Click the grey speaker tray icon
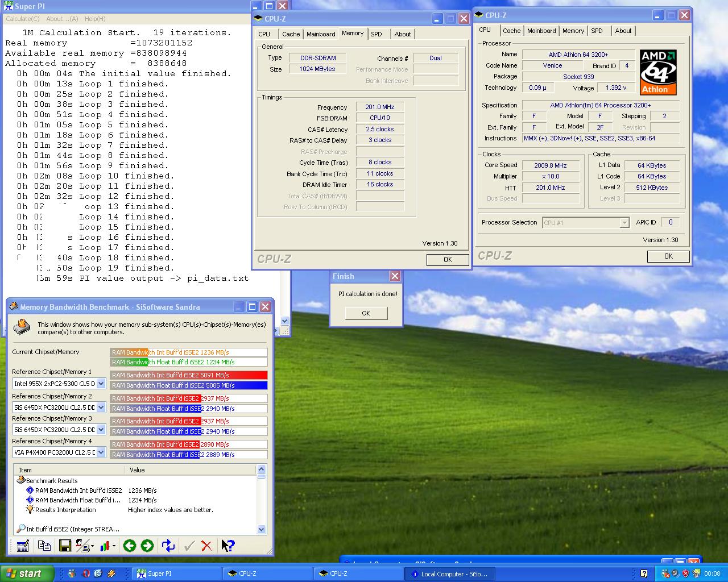Viewport: 728px width, 582px height. (675, 573)
